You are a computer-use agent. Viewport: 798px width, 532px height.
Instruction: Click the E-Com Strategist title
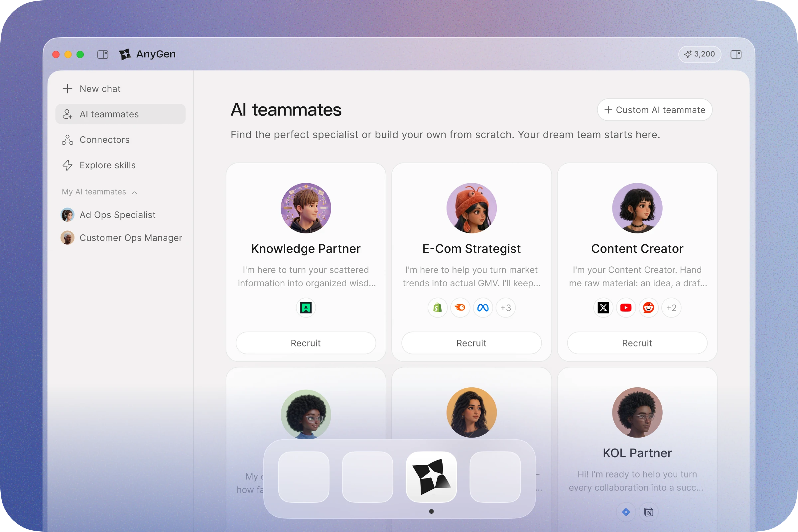471,249
